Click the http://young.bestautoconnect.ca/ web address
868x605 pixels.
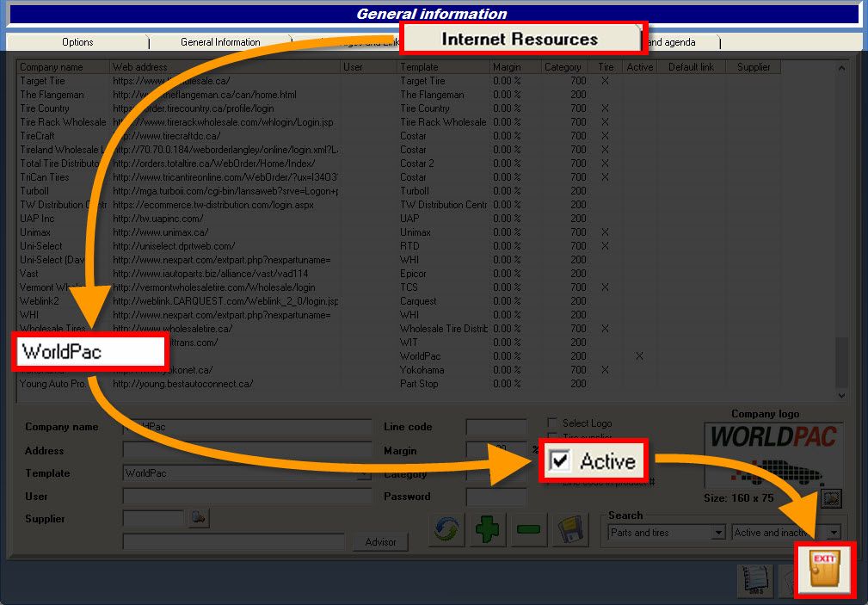click(182, 384)
